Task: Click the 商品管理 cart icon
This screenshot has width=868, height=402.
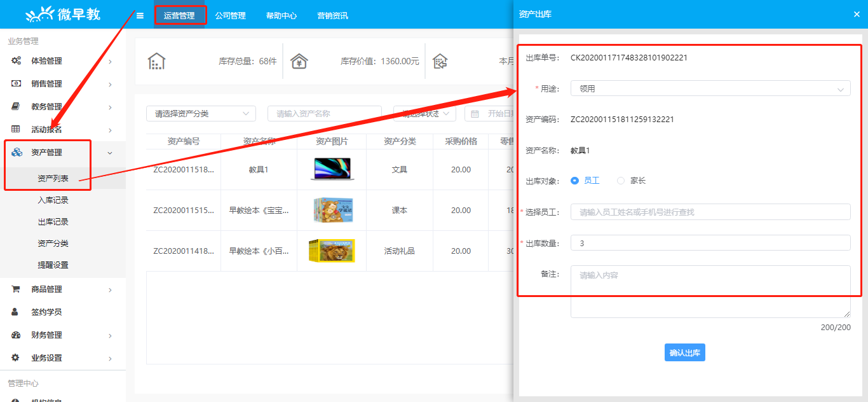Action: [x=17, y=289]
